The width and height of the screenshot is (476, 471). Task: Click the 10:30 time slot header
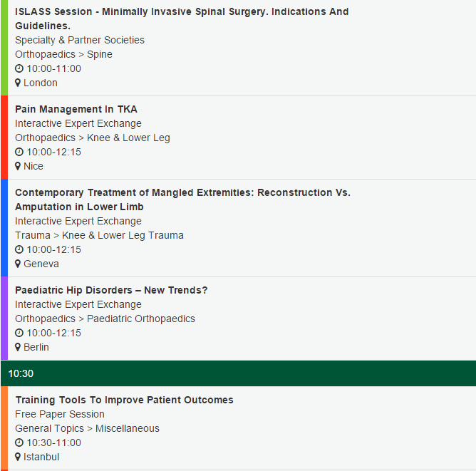[x=238, y=373]
